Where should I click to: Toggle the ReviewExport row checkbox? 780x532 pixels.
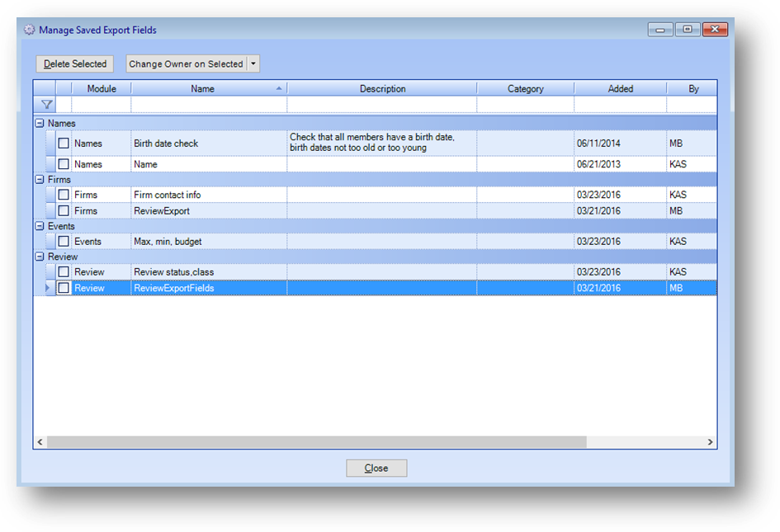coord(64,211)
